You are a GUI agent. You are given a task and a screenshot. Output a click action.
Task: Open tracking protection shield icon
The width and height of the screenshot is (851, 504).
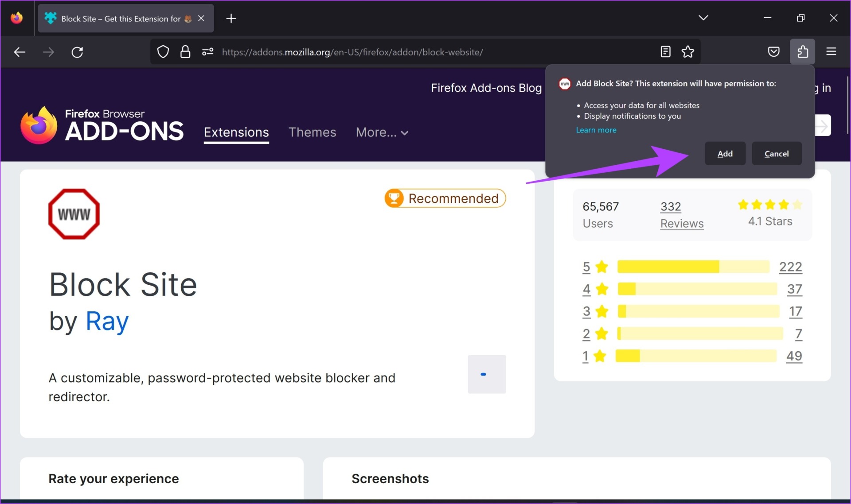point(163,52)
